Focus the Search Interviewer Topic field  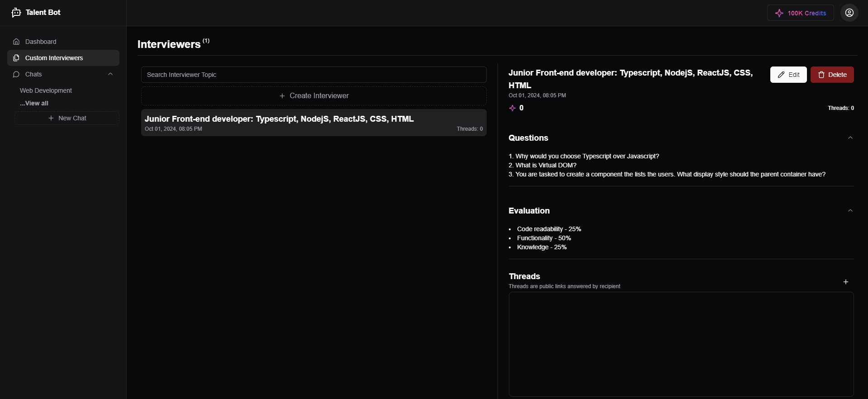[314, 75]
